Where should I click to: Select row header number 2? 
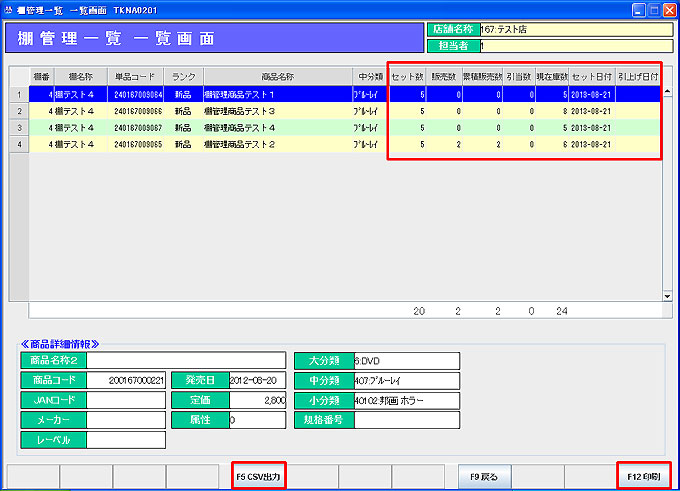18,111
